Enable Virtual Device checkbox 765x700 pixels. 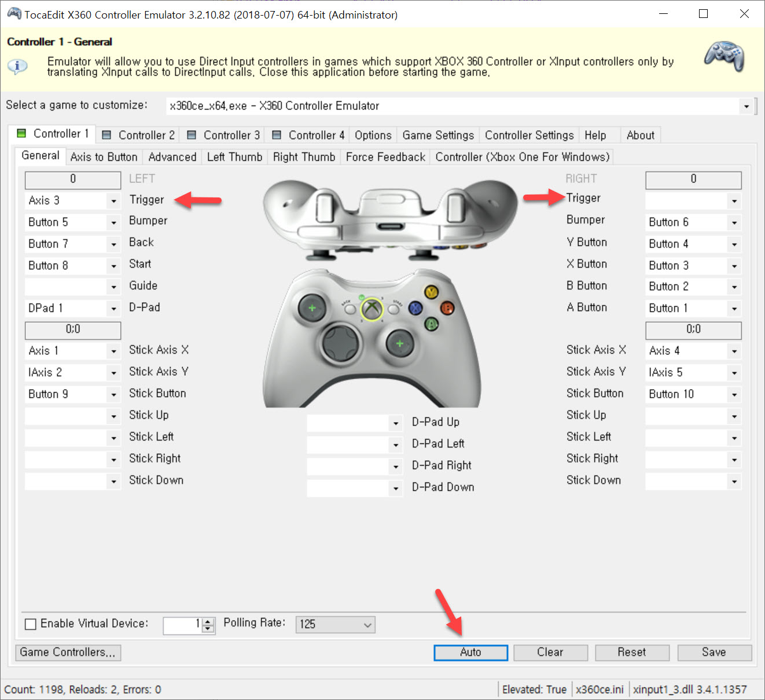click(x=31, y=624)
